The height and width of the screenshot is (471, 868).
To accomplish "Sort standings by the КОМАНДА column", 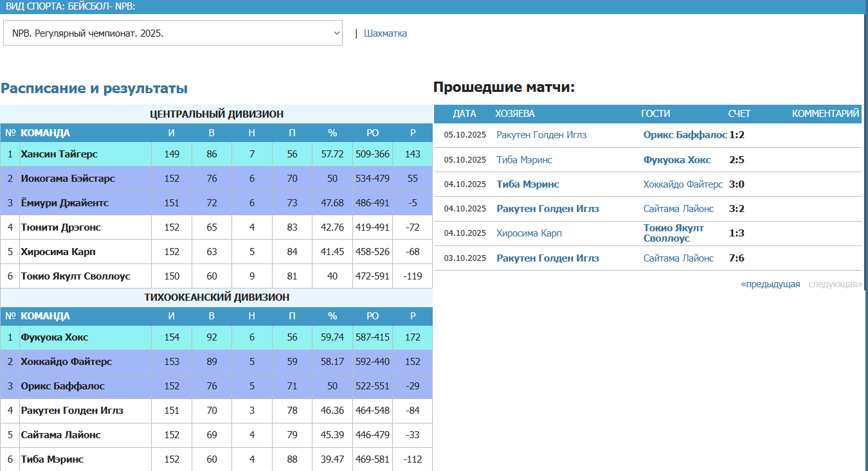I will (45, 133).
